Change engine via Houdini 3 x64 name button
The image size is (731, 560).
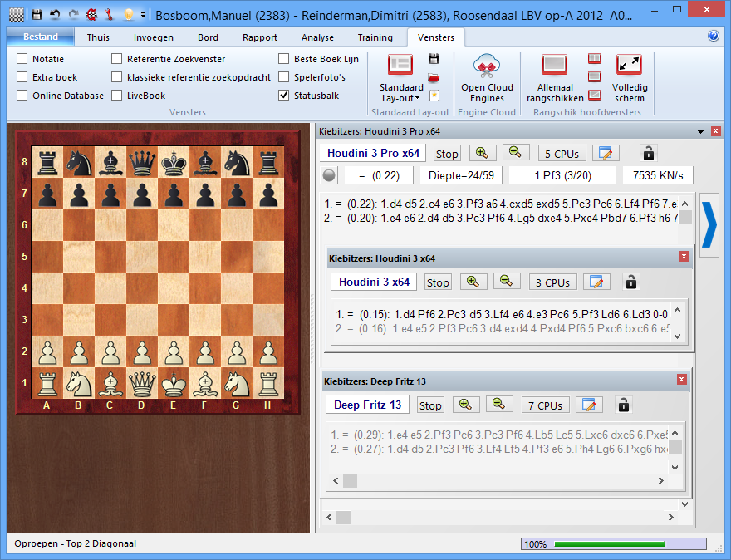coord(374,282)
